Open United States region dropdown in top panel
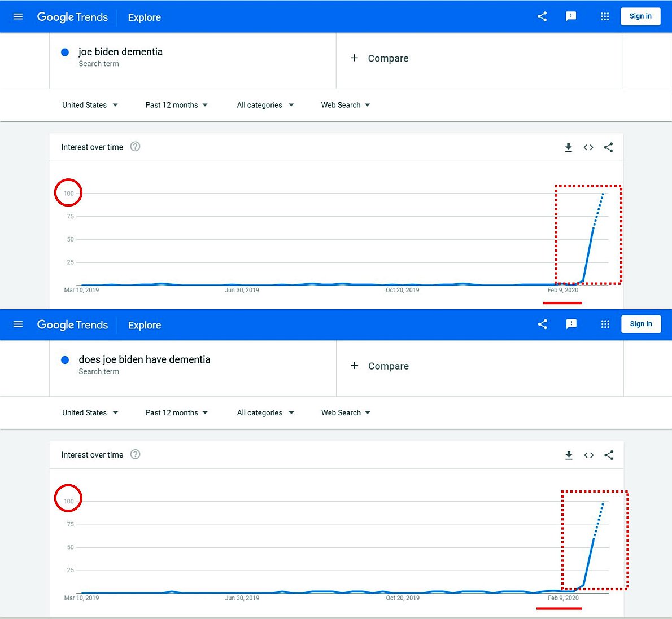Screen dimensions: 672x619 click(90, 105)
